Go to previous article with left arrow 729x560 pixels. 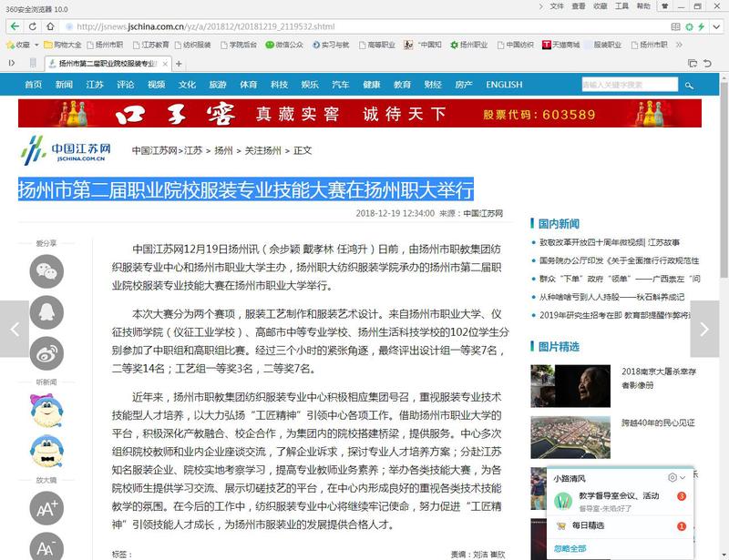coord(14,329)
